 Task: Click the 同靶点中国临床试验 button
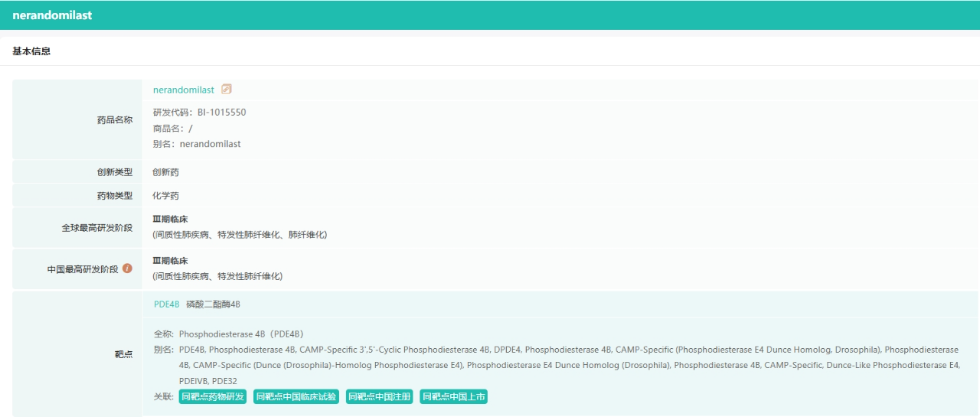point(296,396)
